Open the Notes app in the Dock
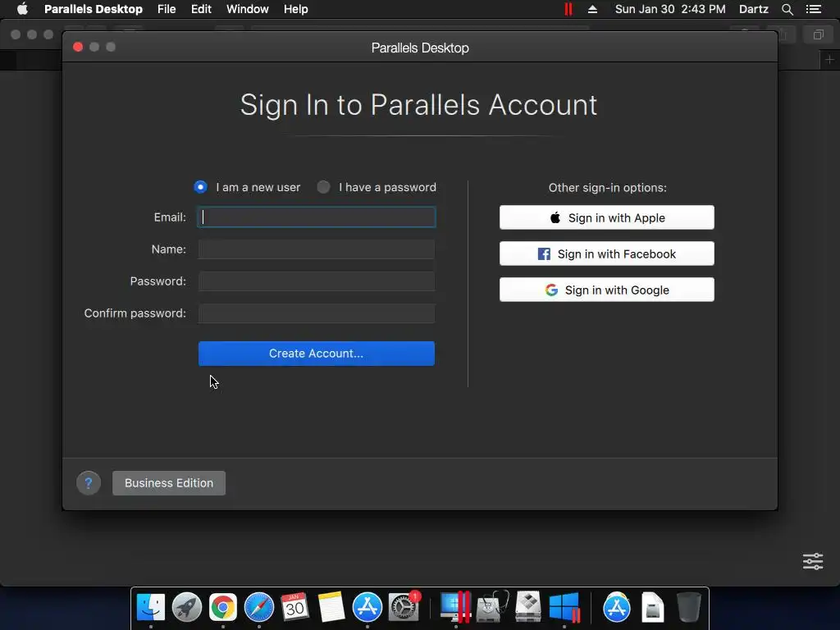This screenshot has width=840, height=630. tap(331, 608)
